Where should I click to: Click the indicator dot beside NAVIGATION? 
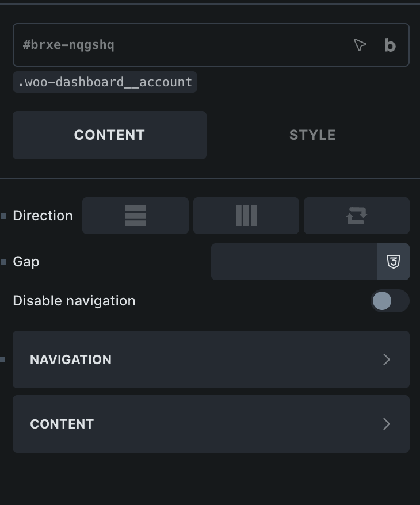click(x=3, y=359)
